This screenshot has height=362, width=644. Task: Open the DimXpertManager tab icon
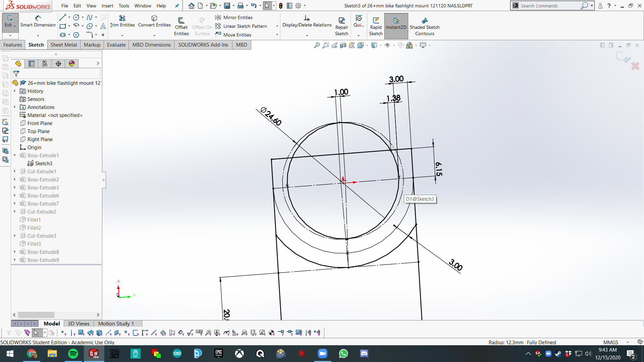click(58, 64)
